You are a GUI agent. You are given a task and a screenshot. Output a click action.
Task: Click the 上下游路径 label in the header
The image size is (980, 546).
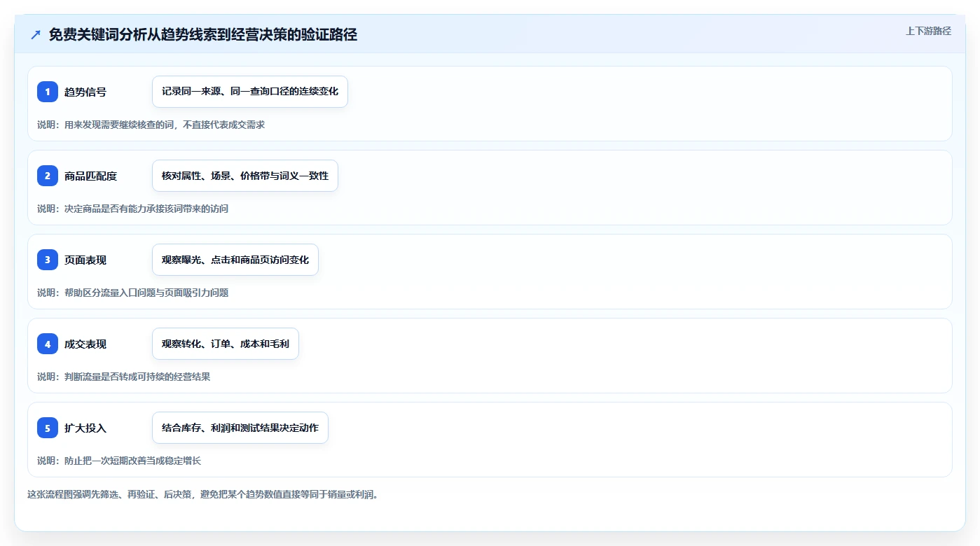(928, 31)
